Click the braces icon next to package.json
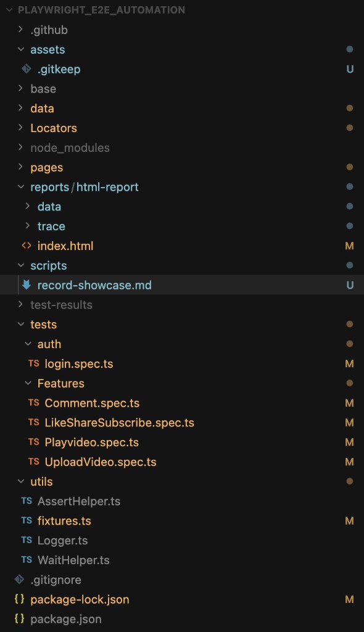Screen dimensions: 364x632 click(19, 618)
